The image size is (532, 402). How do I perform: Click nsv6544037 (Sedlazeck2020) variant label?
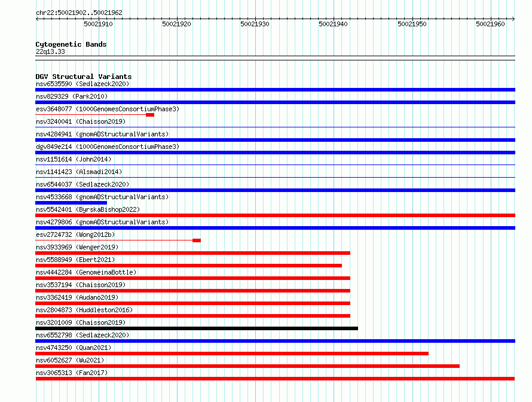82,184
